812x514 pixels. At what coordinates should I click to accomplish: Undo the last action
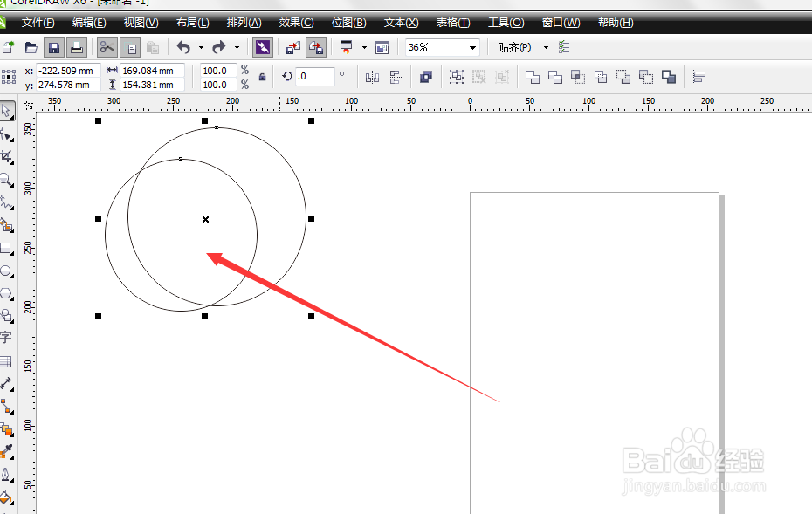click(183, 48)
